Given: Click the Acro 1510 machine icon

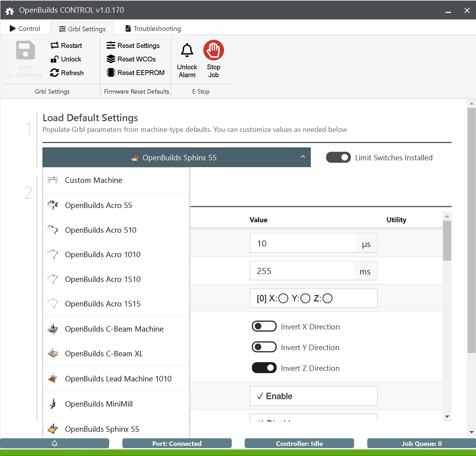Looking at the screenshot, I should (x=53, y=279).
